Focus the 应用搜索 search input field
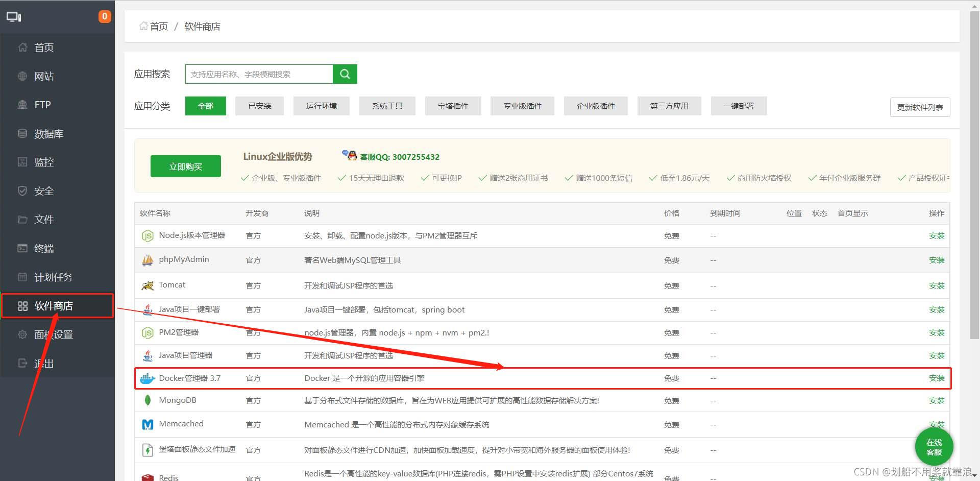 click(259, 74)
